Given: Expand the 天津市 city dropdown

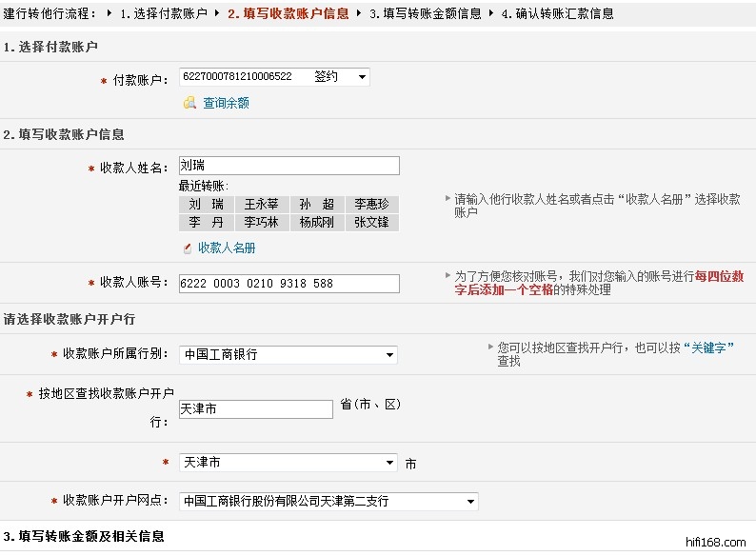Looking at the screenshot, I should click(389, 463).
